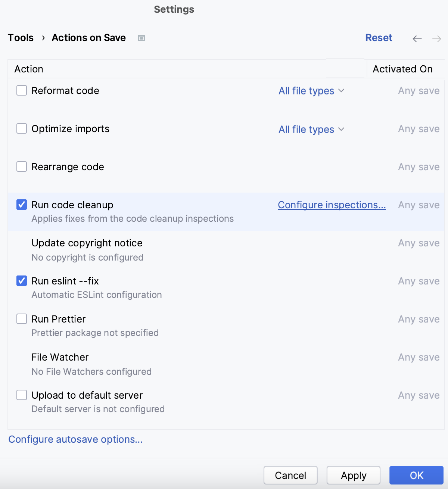Enable Run Prettier on save
Screen dimensions: 448x489
(22, 319)
